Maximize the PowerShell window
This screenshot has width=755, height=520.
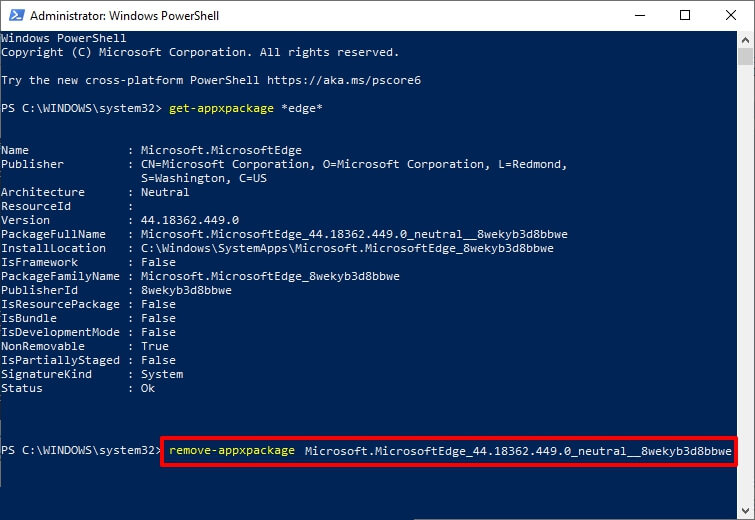tap(685, 16)
